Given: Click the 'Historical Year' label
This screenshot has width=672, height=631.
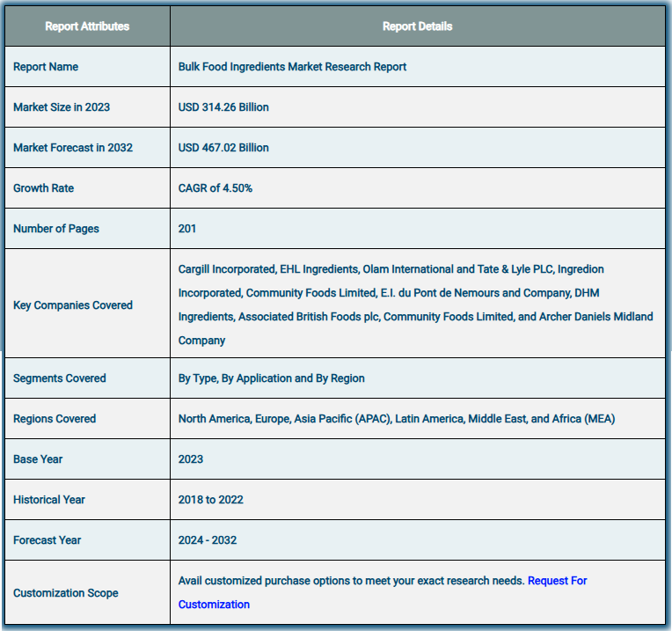Looking at the screenshot, I should [49, 500].
